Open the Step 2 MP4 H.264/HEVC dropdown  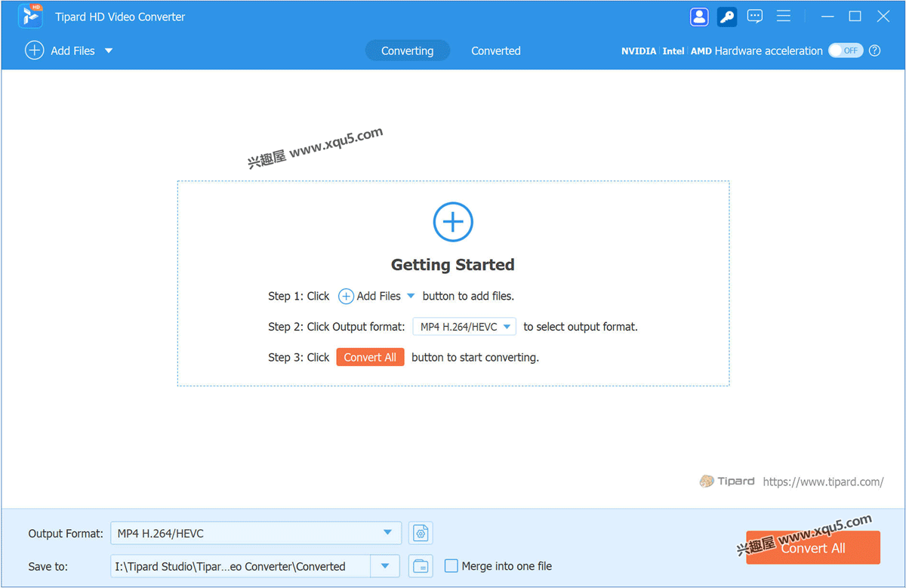(x=464, y=327)
